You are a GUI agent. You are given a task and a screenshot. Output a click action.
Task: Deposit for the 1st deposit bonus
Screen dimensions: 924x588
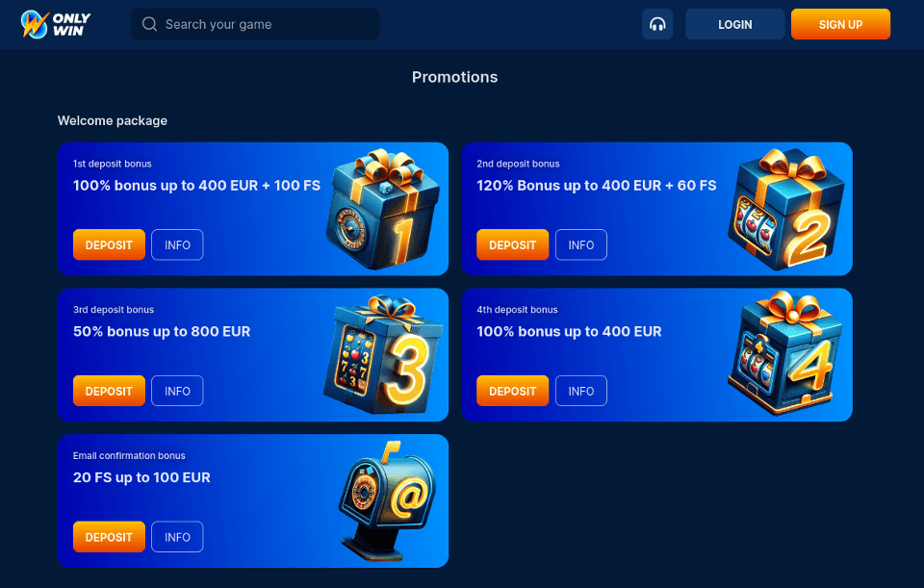pyautogui.click(x=109, y=244)
